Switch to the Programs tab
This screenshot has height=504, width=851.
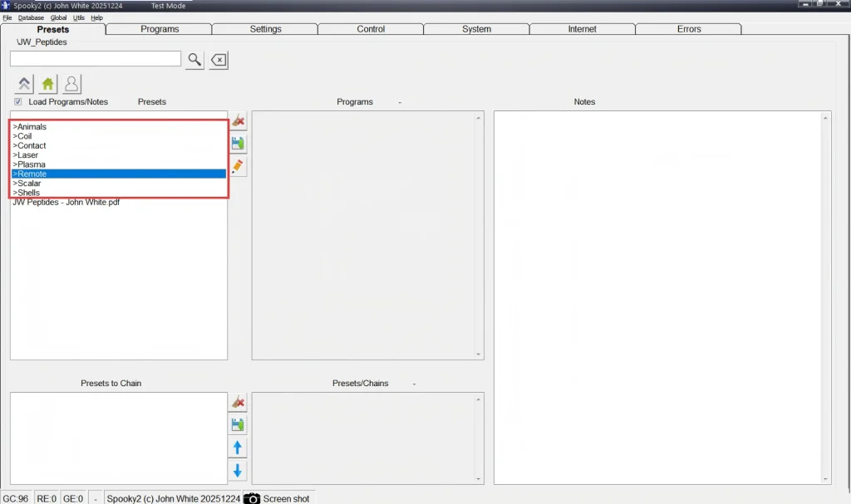(x=160, y=29)
